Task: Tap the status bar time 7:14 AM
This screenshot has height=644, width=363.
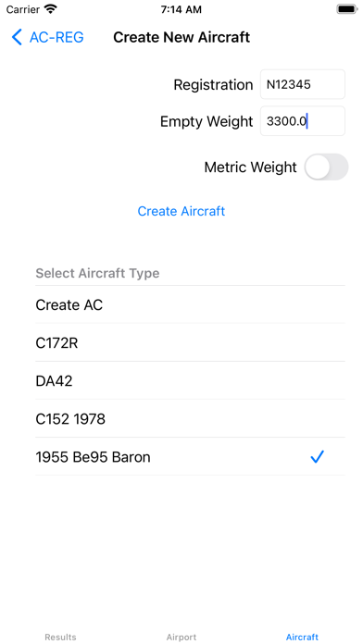Action: 181,9
